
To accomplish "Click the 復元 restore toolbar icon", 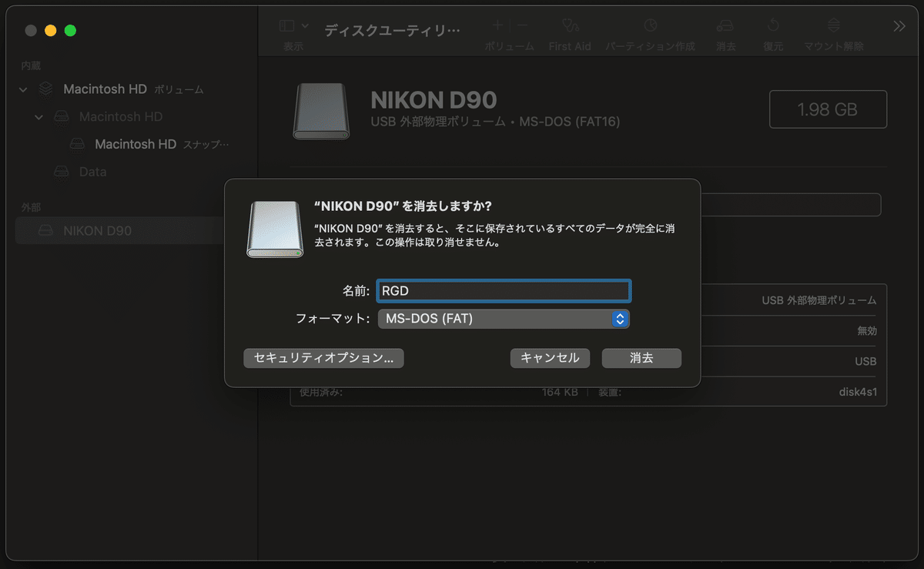I will pos(773,25).
